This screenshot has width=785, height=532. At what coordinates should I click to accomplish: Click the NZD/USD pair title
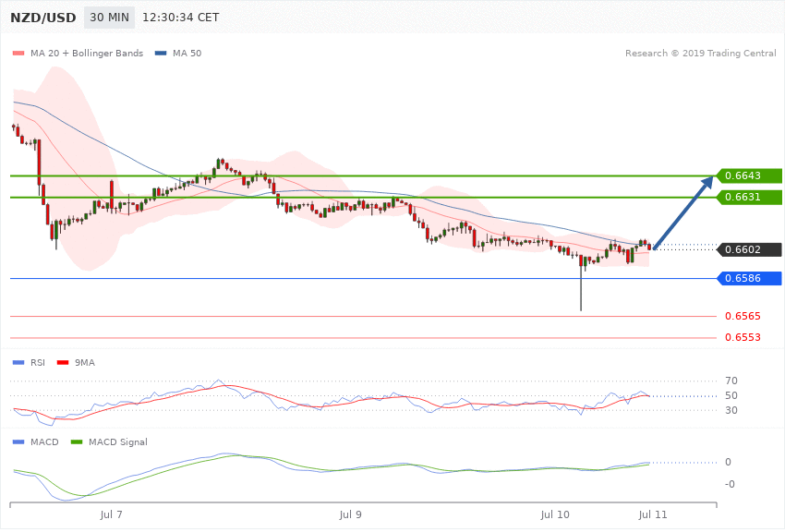[43, 18]
